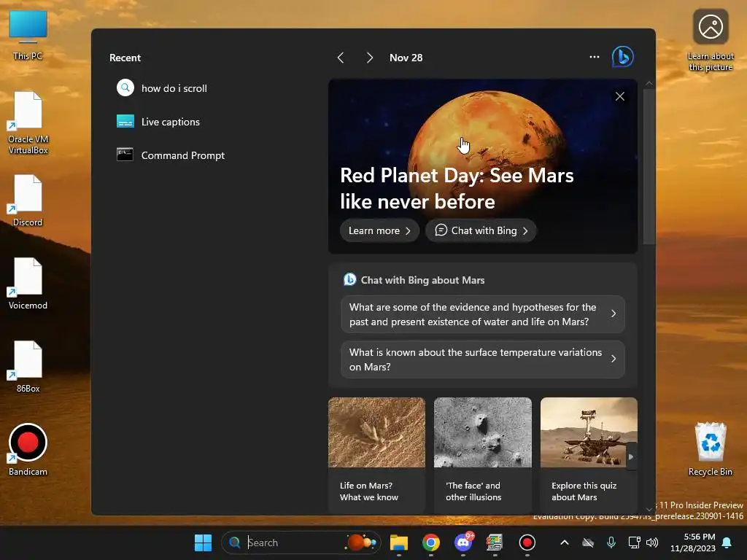Click the Command Prompt app icon
The height and width of the screenshot is (560, 747).
coord(125,155)
